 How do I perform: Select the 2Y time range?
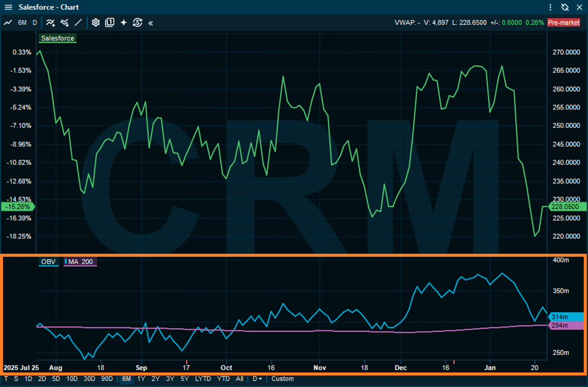pyautogui.click(x=155, y=379)
